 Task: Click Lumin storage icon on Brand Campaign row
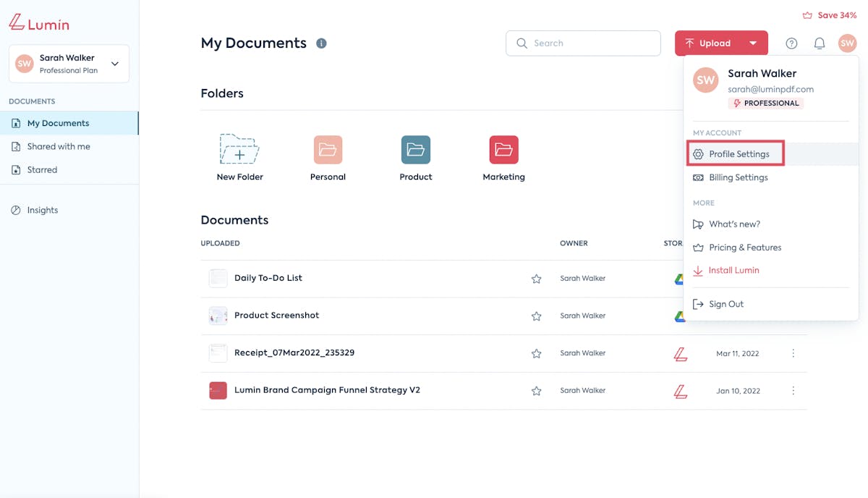pyautogui.click(x=680, y=391)
